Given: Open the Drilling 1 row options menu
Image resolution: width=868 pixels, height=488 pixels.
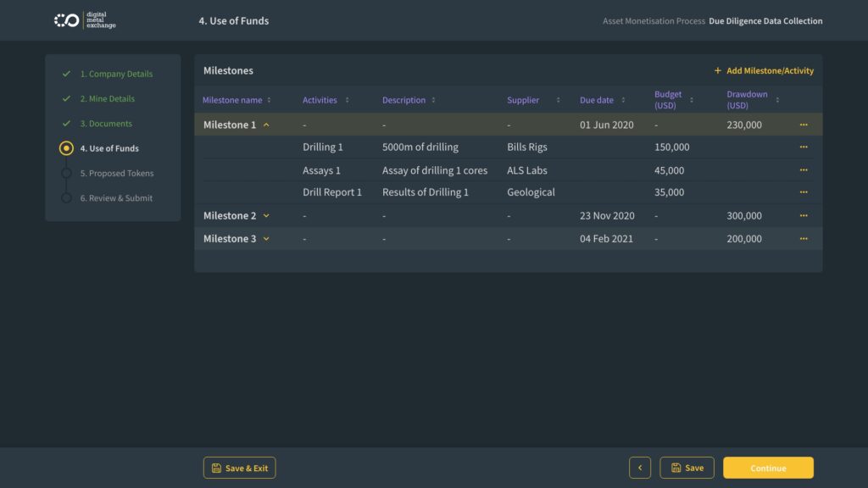Looking at the screenshot, I should (804, 147).
